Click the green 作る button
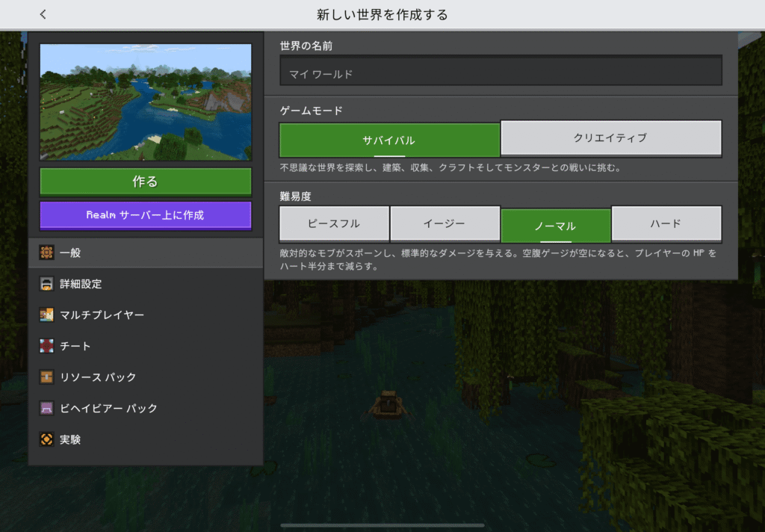This screenshot has height=532, width=765. (x=146, y=182)
